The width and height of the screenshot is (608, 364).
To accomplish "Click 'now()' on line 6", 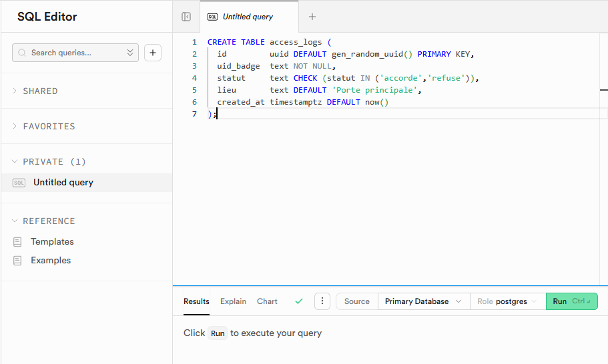I will click(x=376, y=102).
